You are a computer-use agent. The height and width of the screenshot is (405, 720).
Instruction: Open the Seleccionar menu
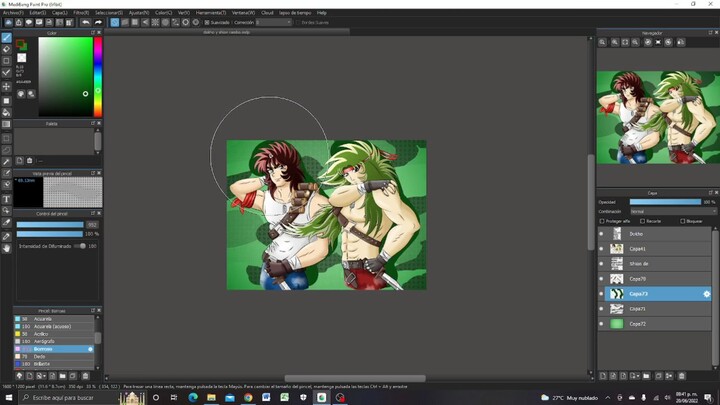click(109, 13)
